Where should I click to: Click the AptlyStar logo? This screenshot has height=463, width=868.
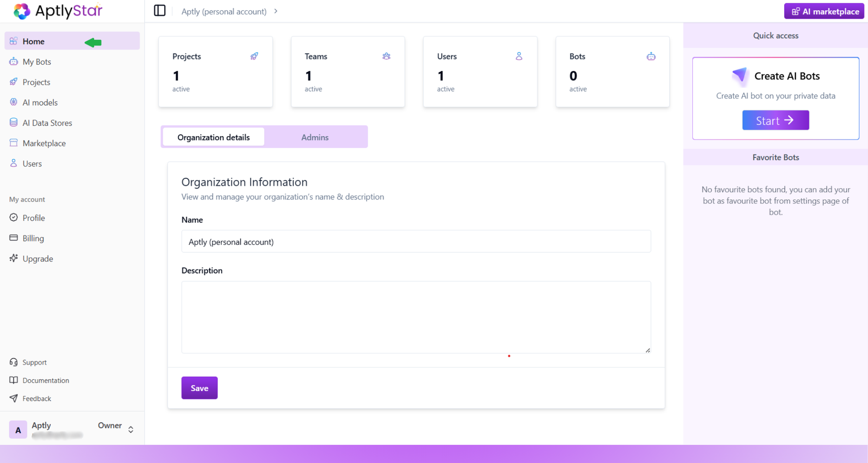click(58, 11)
